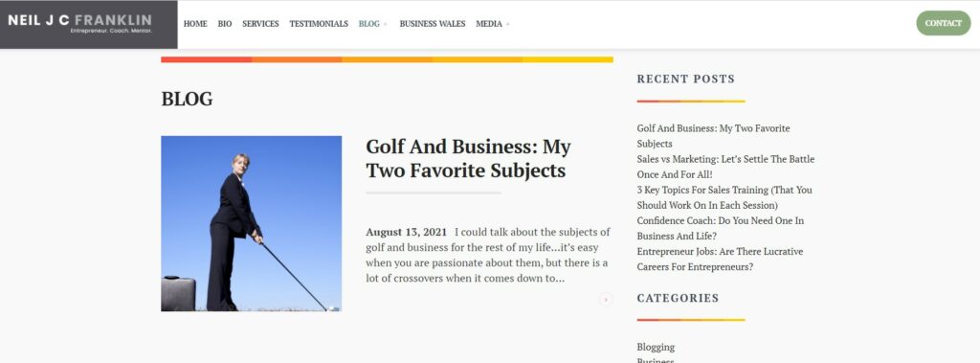Viewport: 980px width, 363px height.
Task: Click the Blog label in the navigation bar
Action: click(368, 24)
